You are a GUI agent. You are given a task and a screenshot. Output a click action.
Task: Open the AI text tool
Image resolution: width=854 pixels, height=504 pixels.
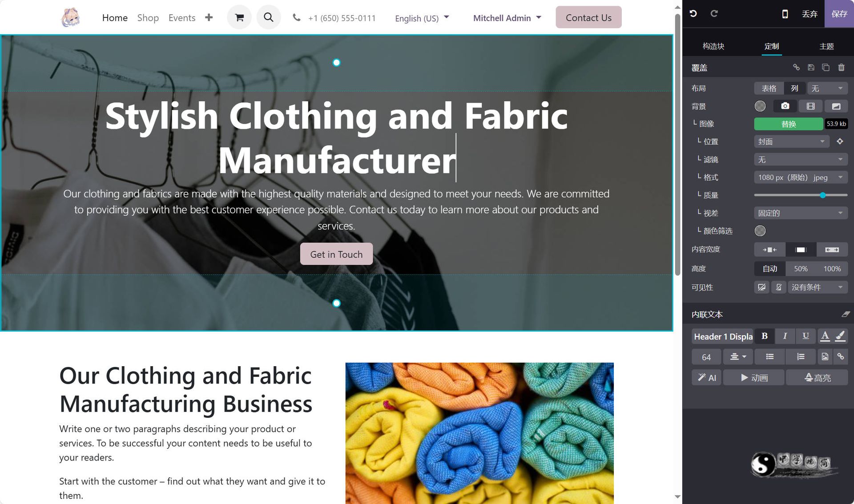tap(706, 378)
